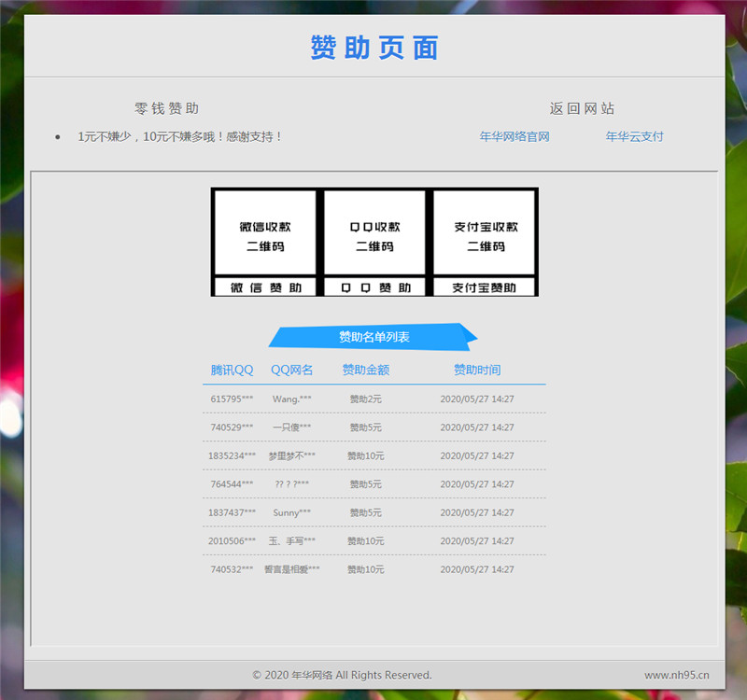Open the 年华云支付 link
The height and width of the screenshot is (700, 747).
pos(635,136)
